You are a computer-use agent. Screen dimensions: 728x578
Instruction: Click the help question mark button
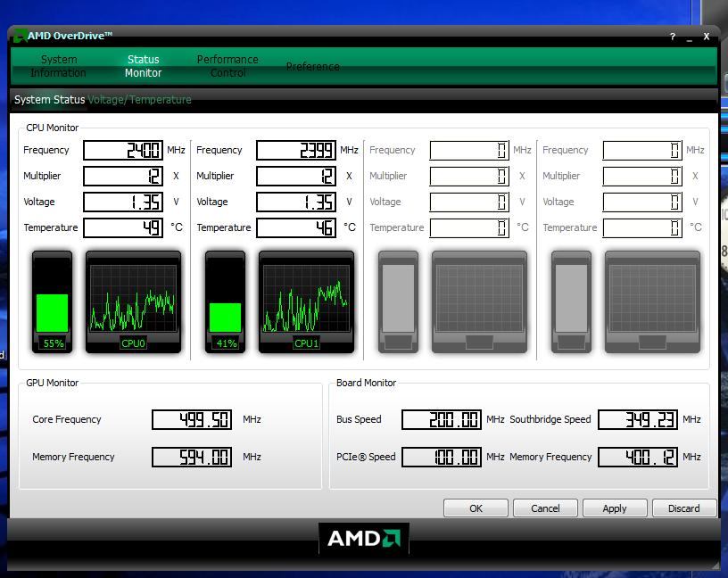673,37
